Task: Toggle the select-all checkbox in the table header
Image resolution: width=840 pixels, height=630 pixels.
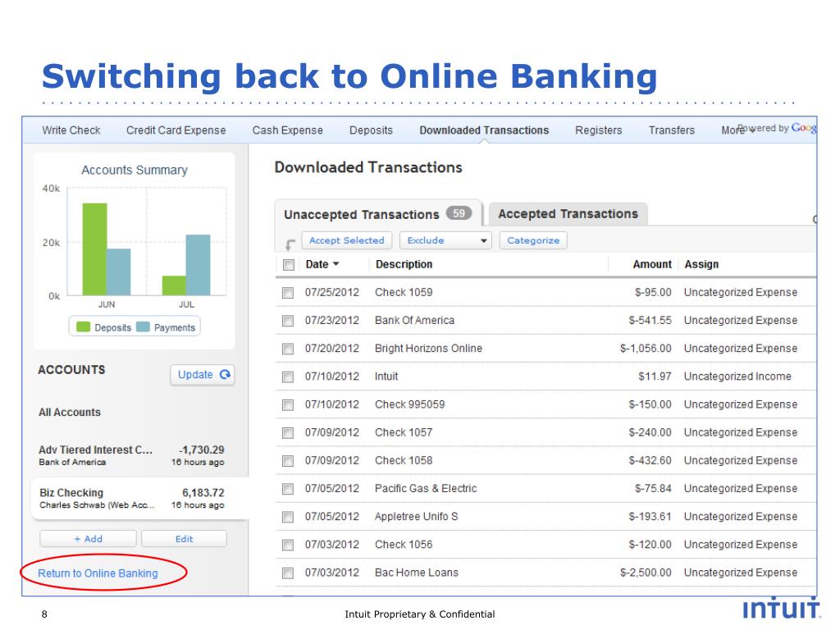Action: point(289,265)
